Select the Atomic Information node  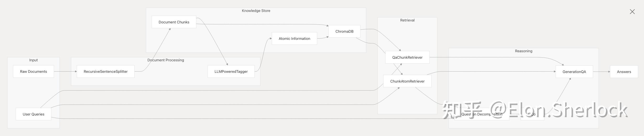point(294,39)
